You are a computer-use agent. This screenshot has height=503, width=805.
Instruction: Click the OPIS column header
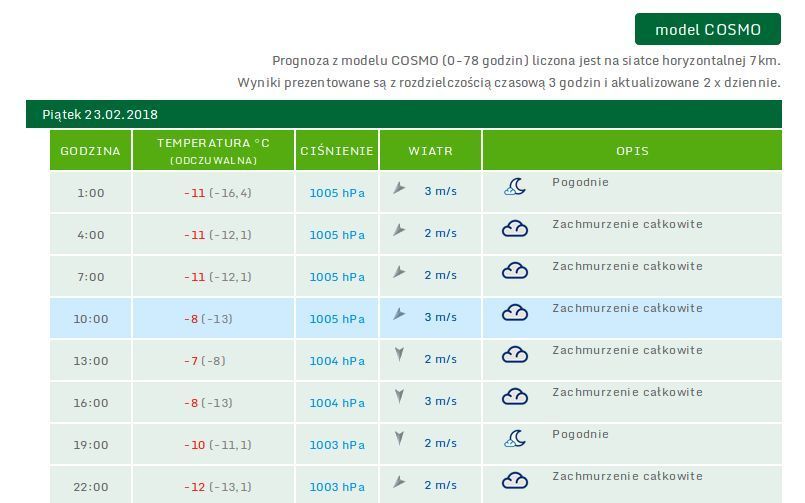click(x=632, y=150)
